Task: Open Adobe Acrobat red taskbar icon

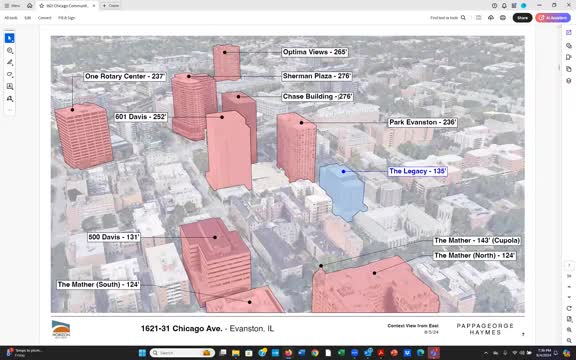Action: click(381, 353)
